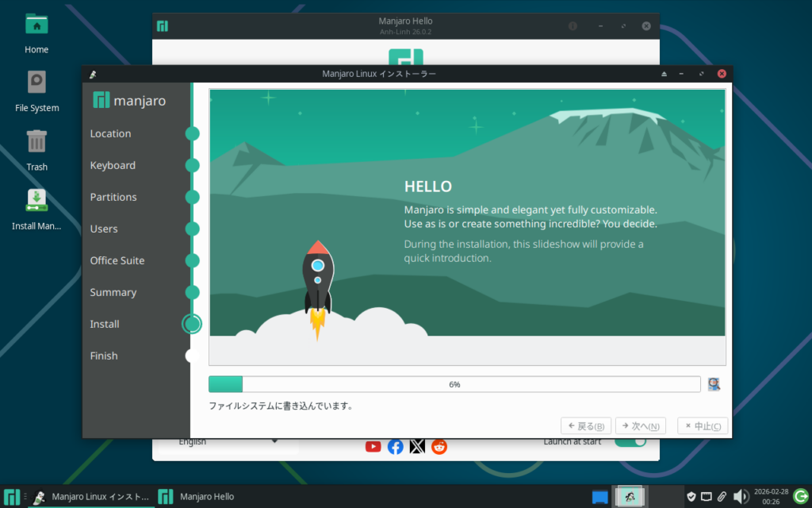Click the 6% installation progress bar
Viewport: 812px width, 508px height.
[454, 384]
